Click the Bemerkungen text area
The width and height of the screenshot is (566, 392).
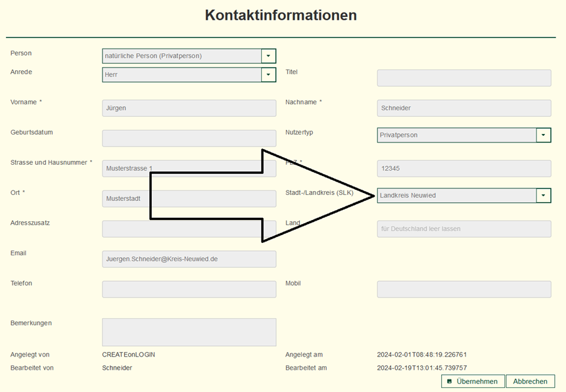pyautogui.click(x=189, y=332)
